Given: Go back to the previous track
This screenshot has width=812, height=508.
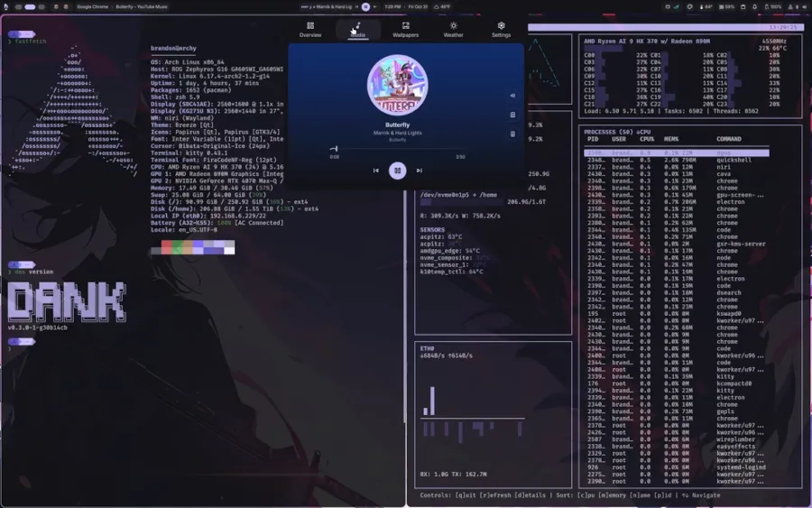Looking at the screenshot, I should [x=375, y=170].
